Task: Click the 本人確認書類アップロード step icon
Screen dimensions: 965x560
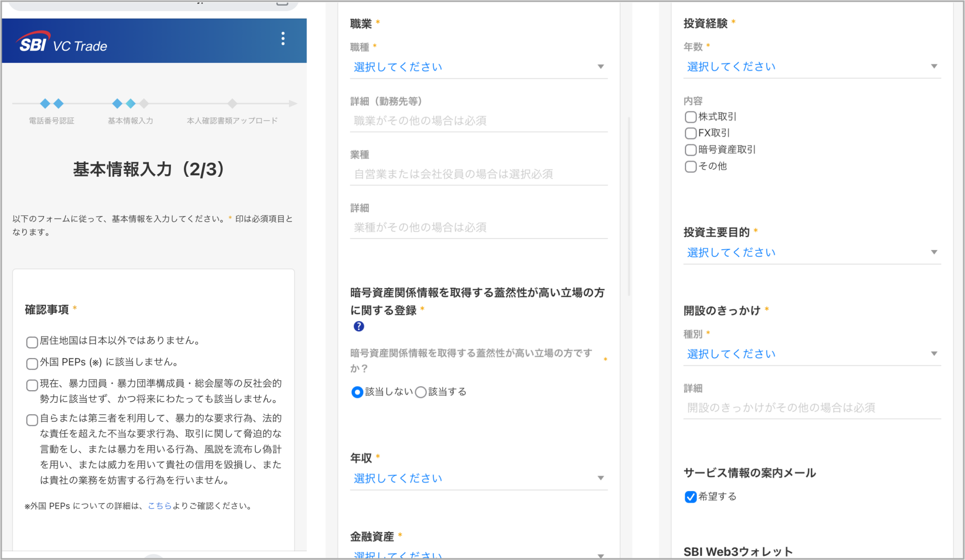Action: pos(232,104)
